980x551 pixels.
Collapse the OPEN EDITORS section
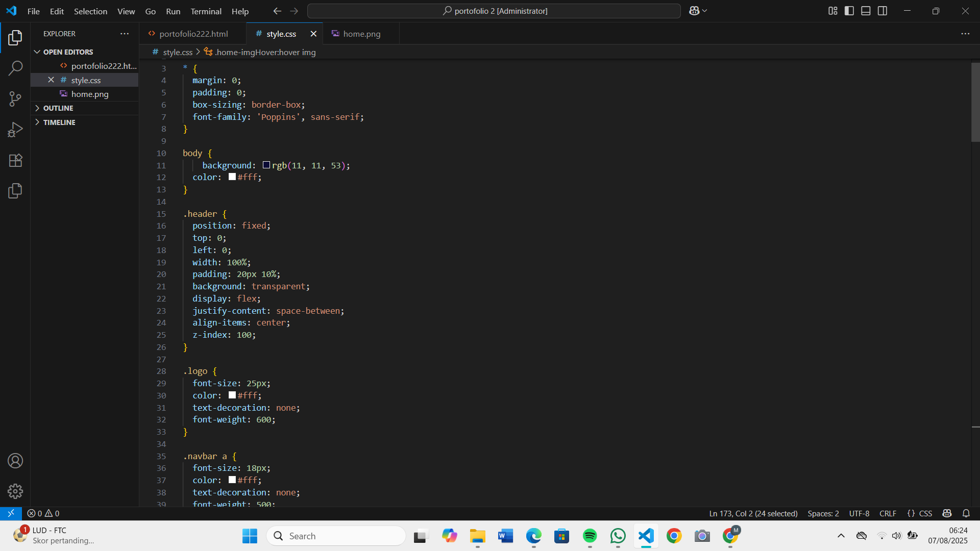68,52
